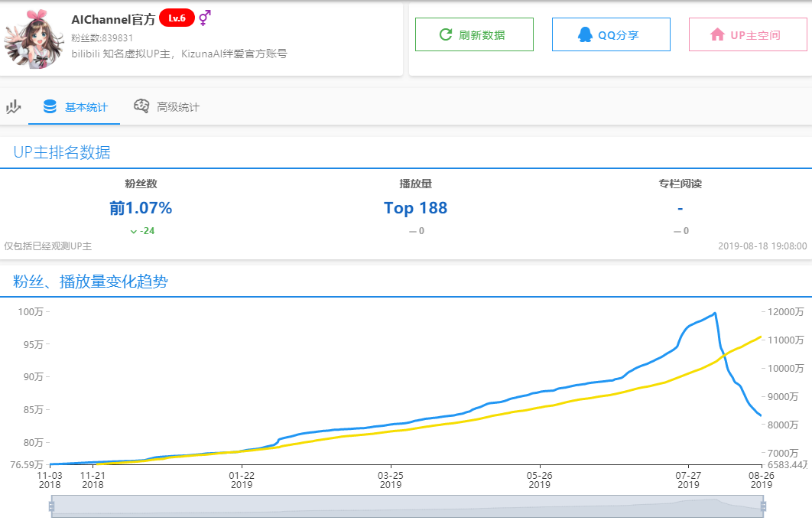Viewport: 812px width, 524px height.
Task: Click the 刷新数据 refresh button
Action: pyautogui.click(x=474, y=34)
